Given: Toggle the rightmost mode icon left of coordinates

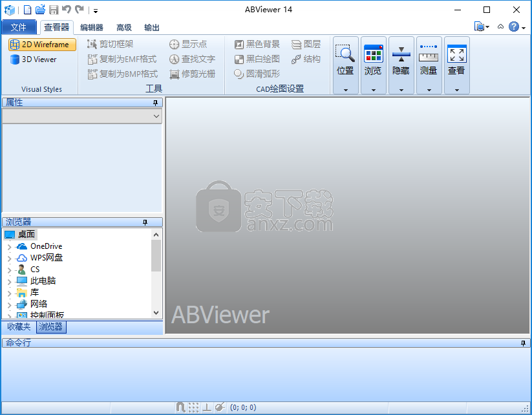Looking at the screenshot, I should click(x=220, y=407).
